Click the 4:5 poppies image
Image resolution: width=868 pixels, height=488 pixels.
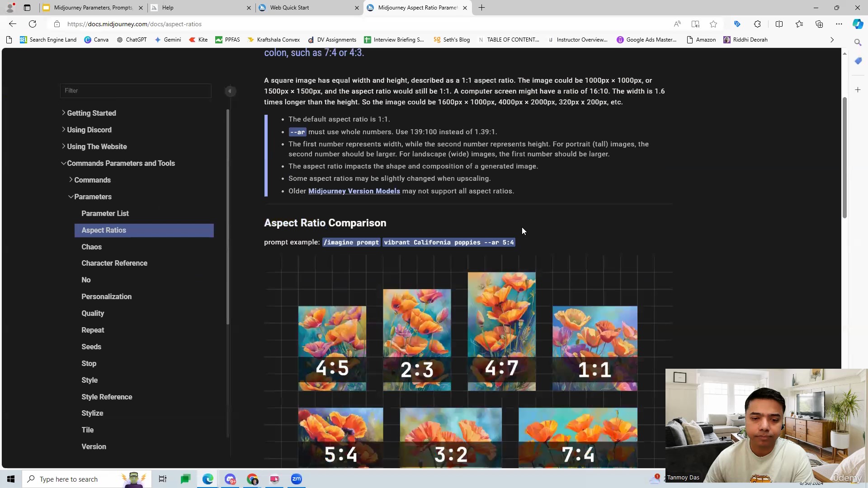332,348
